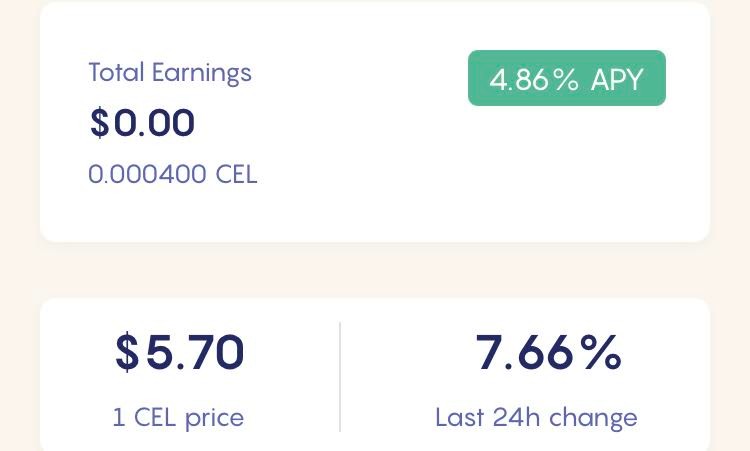This screenshot has height=451, width=750.
Task: Tap the 4.86% number inside the badge
Action: [x=534, y=79]
